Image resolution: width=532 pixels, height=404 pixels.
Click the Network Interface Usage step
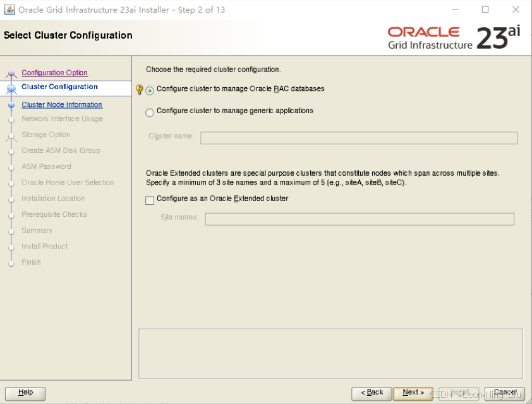[62, 118]
